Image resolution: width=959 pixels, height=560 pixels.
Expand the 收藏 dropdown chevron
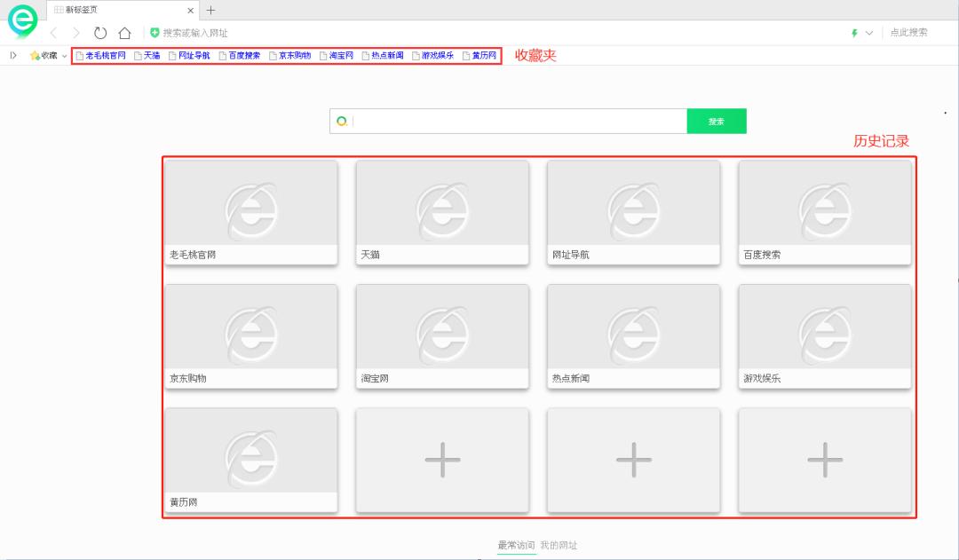(x=64, y=56)
